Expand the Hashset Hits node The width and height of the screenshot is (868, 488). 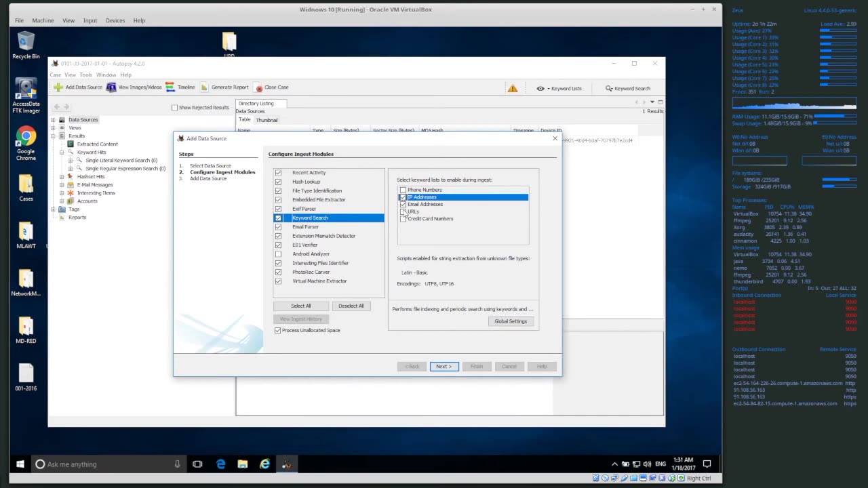[62, 177]
